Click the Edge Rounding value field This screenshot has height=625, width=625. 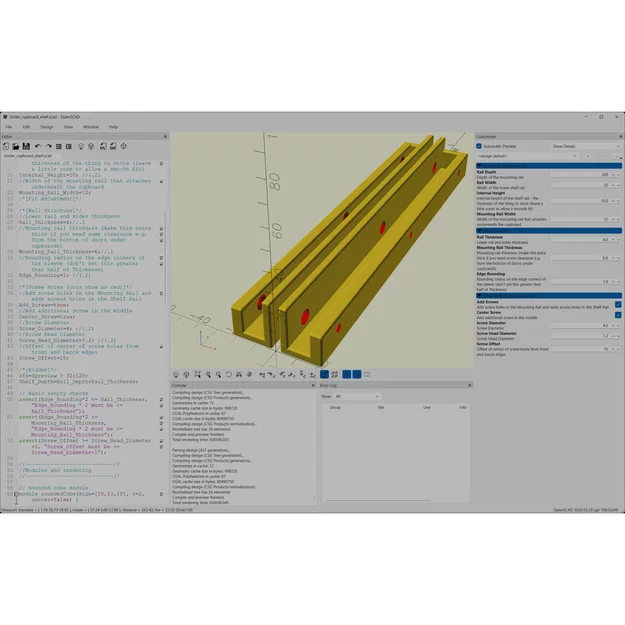click(x=580, y=281)
